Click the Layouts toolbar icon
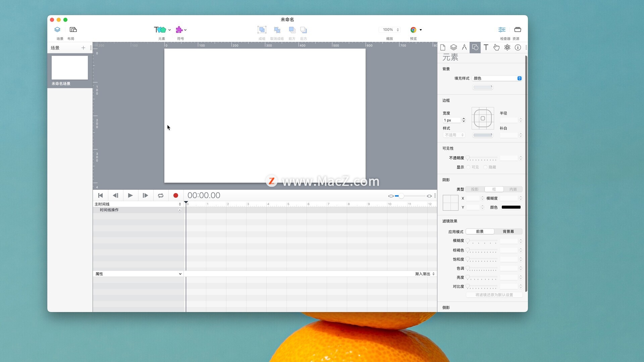Screen dimensions: 644x362 (73, 30)
